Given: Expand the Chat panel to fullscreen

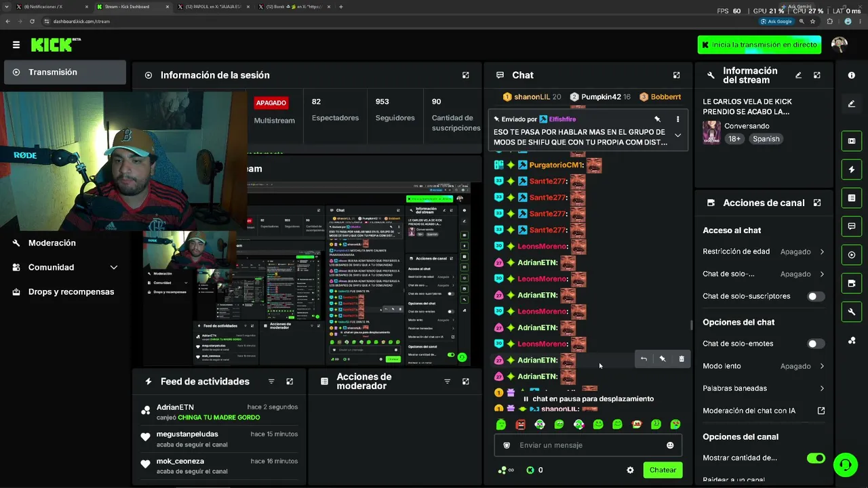Looking at the screenshot, I should 676,75.
